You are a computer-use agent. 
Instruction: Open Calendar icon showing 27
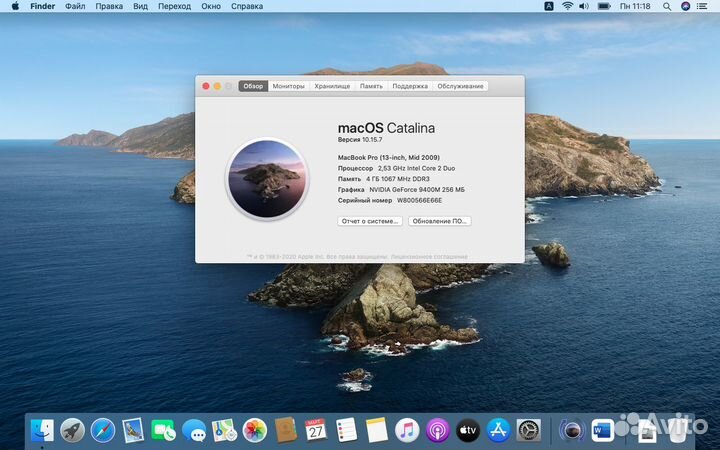click(x=315, y=431)
